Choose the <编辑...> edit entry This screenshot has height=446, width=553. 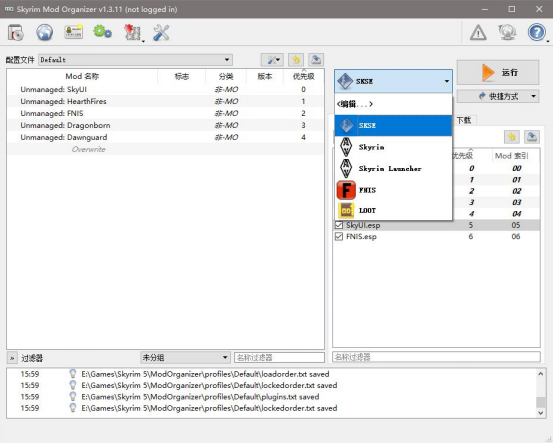(x=393, y=104)
